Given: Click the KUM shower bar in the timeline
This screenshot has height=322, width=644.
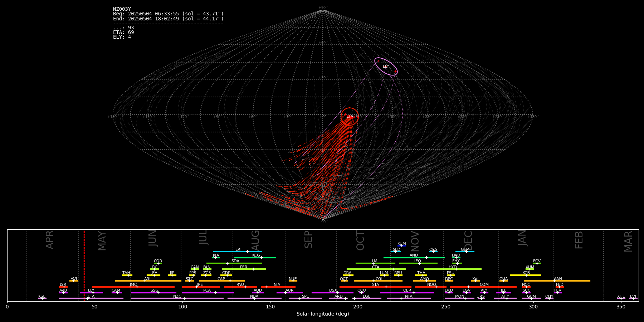Looking at the screenshot, I should pos(401,246).
